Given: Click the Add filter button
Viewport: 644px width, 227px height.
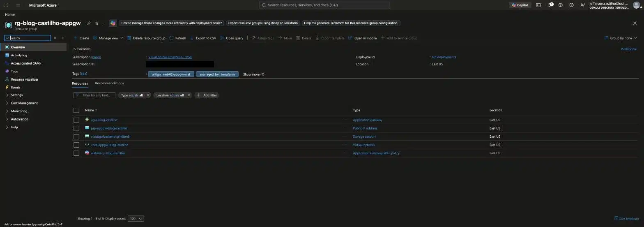Looking at the screenshot, I should (x=207, y=95).
